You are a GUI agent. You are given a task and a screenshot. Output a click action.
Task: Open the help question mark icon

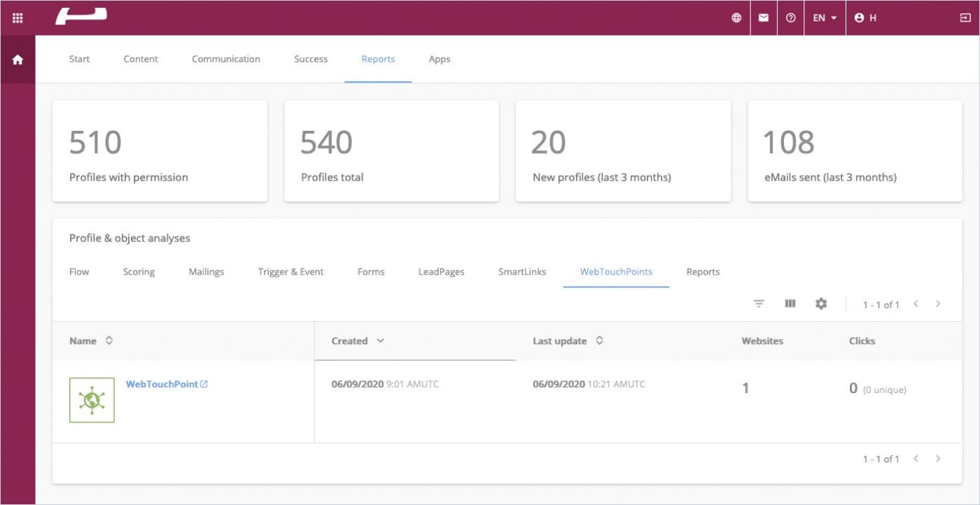coord(791,18)
